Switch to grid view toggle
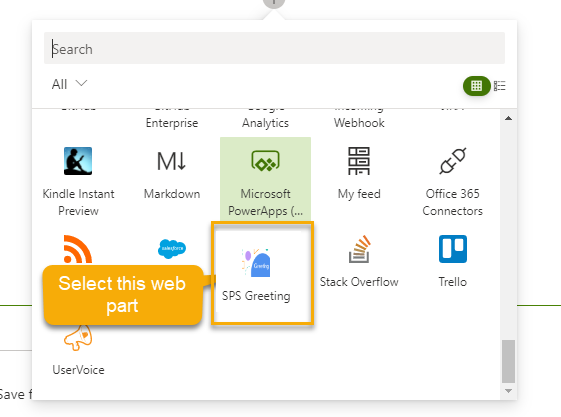Screen dimensions: 561x417 pos(477,86)
